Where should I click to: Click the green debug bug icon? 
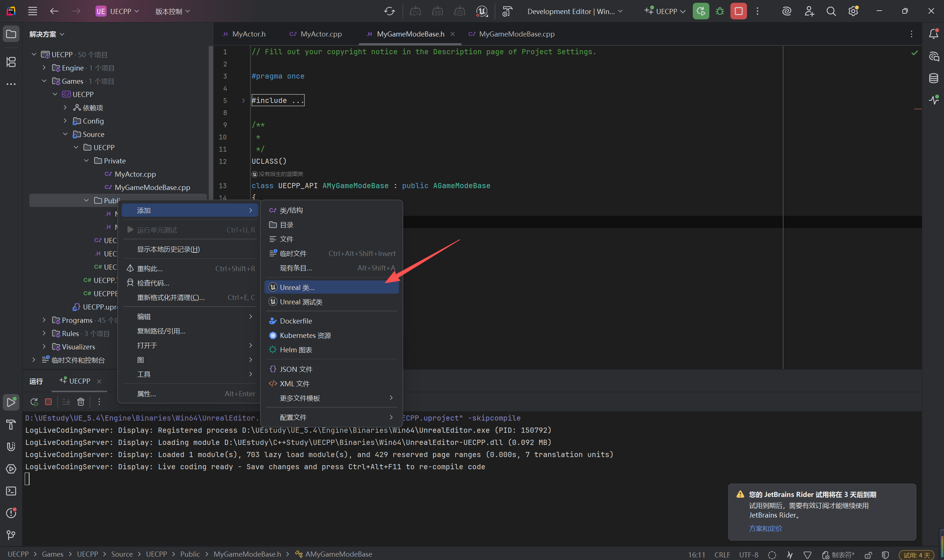click(719, 11)
